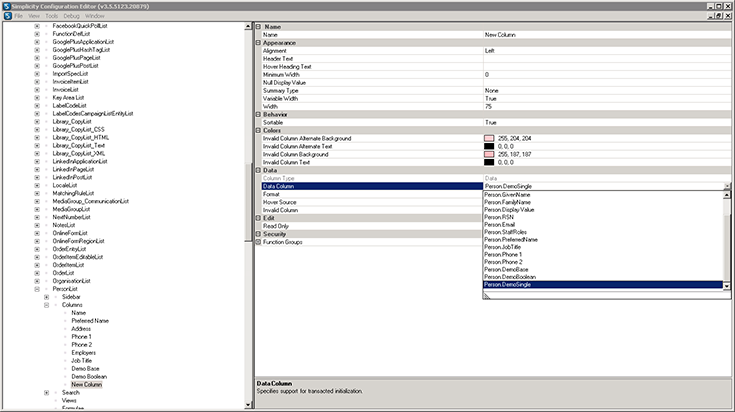Click the title bar application logo
Viewport: 735px width, 412px height.
(x=5, y=5)
